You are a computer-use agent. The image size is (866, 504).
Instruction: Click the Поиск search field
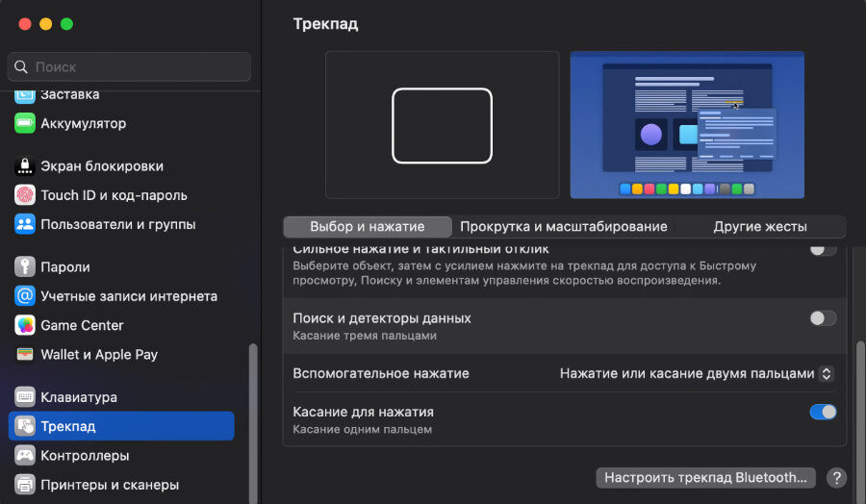(129, 66)
